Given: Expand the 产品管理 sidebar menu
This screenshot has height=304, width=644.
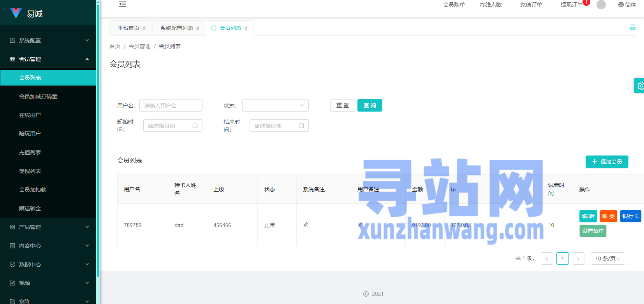Looking at the screenshot, I should click(x=48, y=227).
